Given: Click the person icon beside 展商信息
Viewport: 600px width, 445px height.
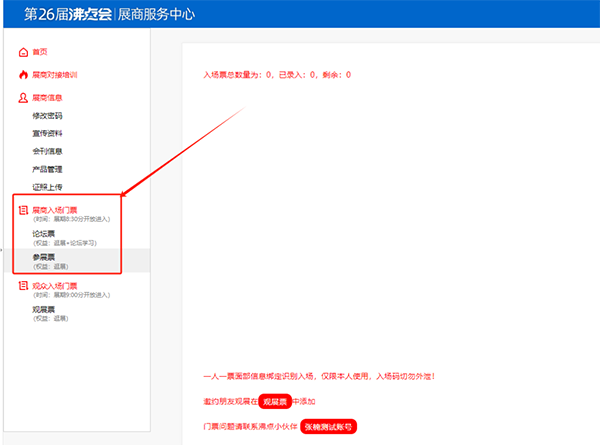Looking at the screenshot, I should tap(24, 98).
